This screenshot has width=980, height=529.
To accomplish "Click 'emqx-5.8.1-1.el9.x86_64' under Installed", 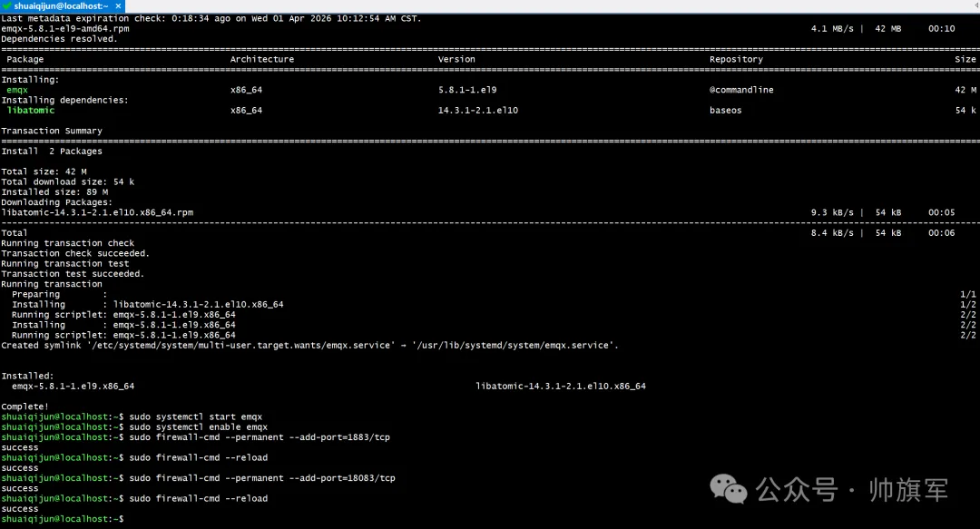I will coord(73,387).
